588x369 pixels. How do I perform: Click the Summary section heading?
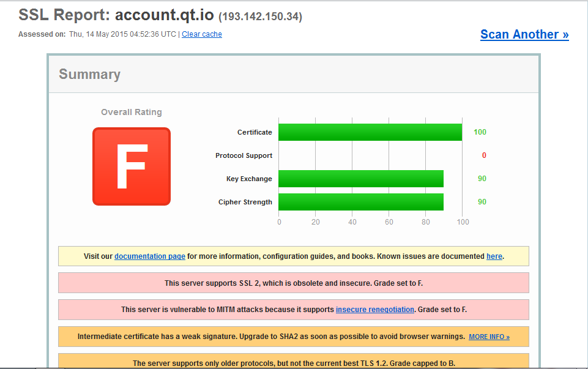tap(89, 74)
